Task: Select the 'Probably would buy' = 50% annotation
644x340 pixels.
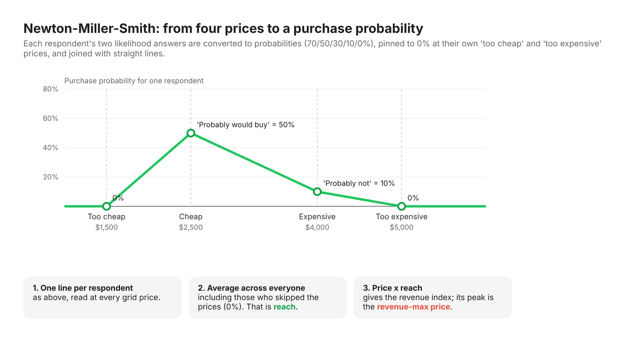Action: coord(246,125)
